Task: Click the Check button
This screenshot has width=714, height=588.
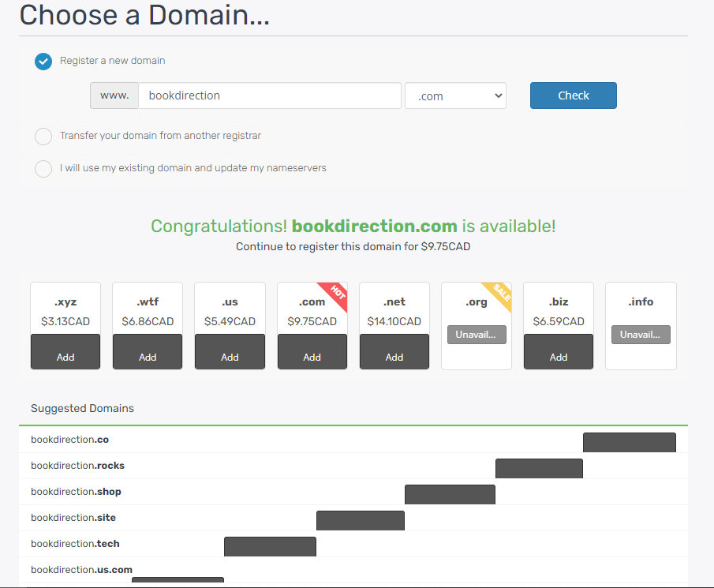Action: [573, 95]
